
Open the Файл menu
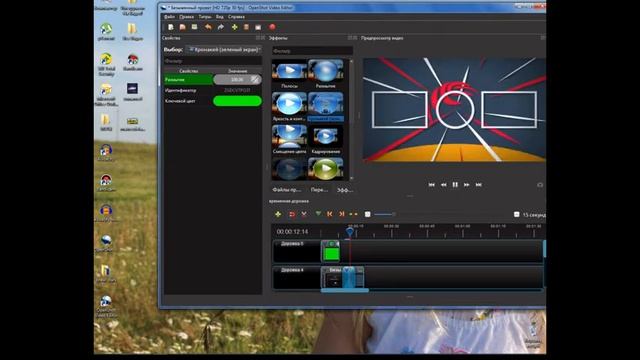point(169,17)
